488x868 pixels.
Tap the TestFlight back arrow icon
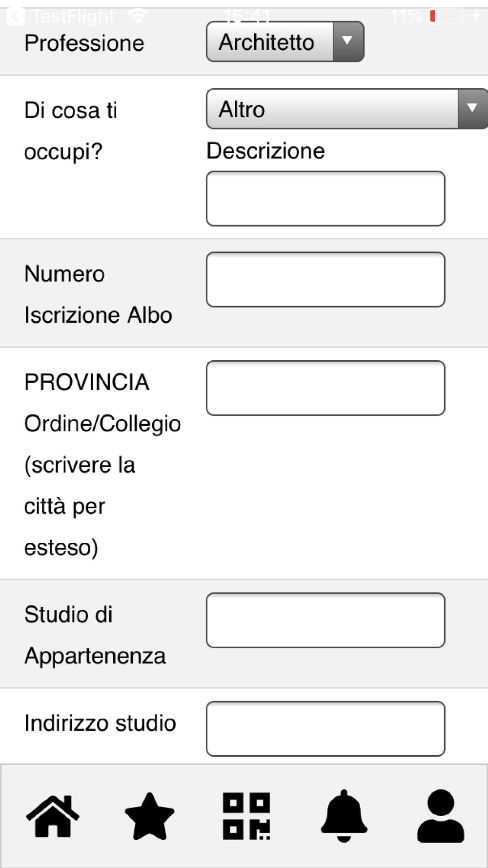15,16
